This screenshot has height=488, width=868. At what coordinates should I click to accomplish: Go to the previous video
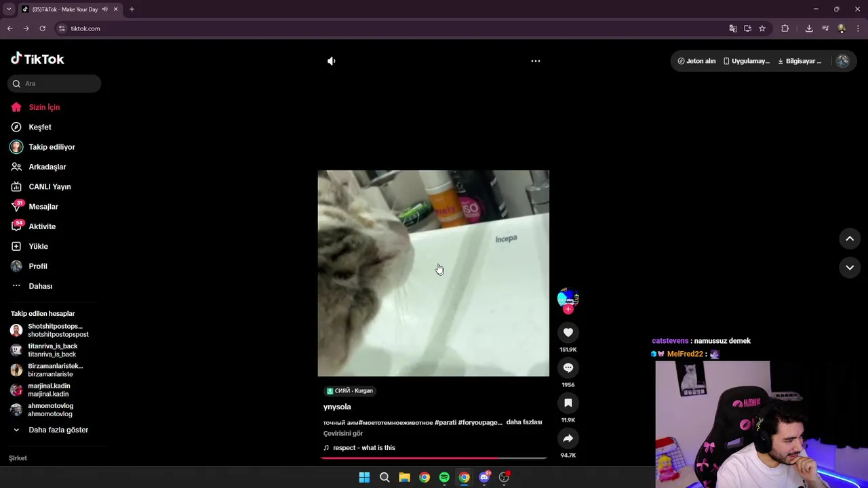850,239
